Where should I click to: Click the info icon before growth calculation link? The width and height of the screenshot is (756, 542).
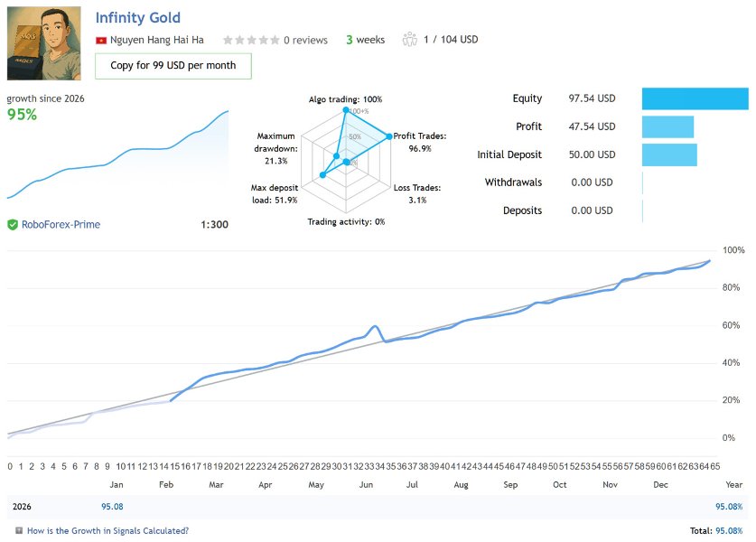[19, 531]
